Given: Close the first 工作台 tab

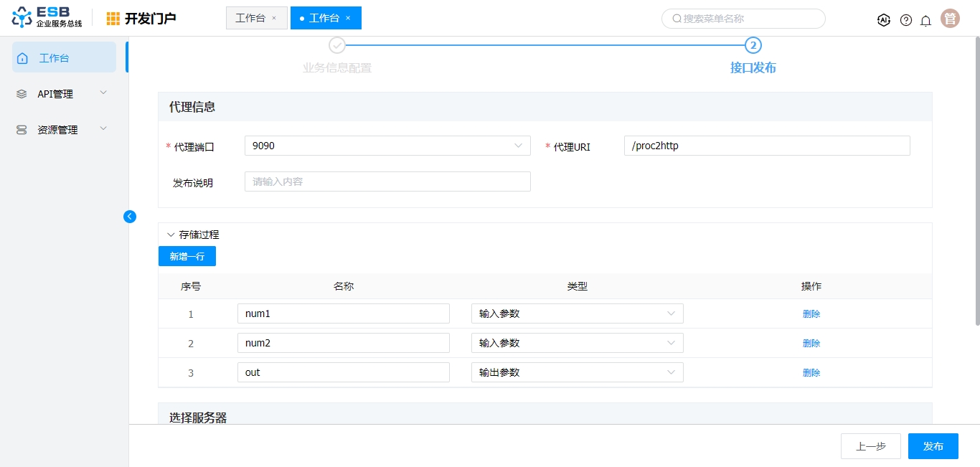Looking at the screenshot, I should click(274, 18).
